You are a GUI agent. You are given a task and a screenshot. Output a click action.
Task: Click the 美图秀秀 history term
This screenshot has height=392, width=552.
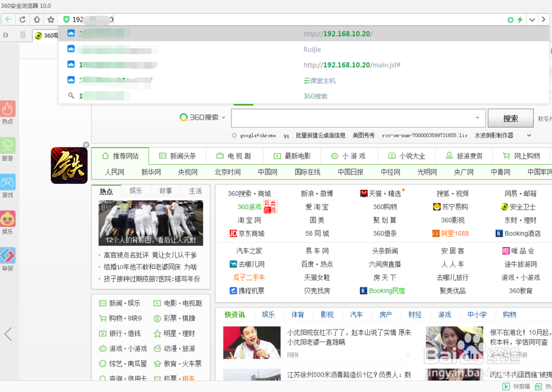pos(364,136)
